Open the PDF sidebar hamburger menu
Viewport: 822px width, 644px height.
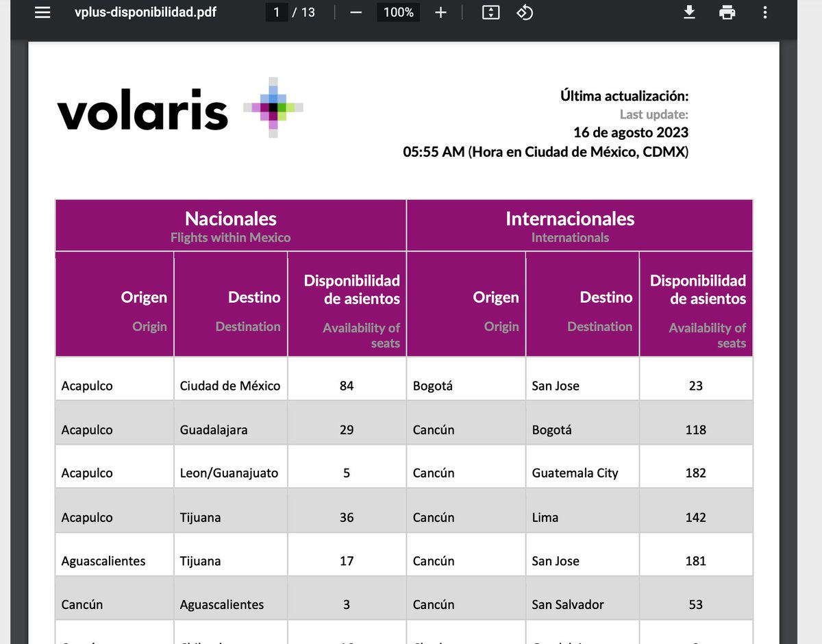[42, 12]
